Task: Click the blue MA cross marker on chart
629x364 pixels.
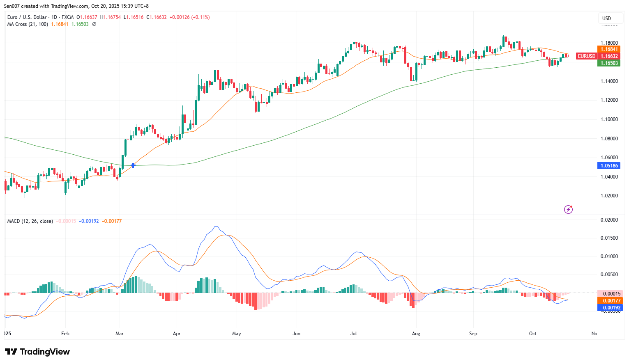Action: [x=133, y=165]
